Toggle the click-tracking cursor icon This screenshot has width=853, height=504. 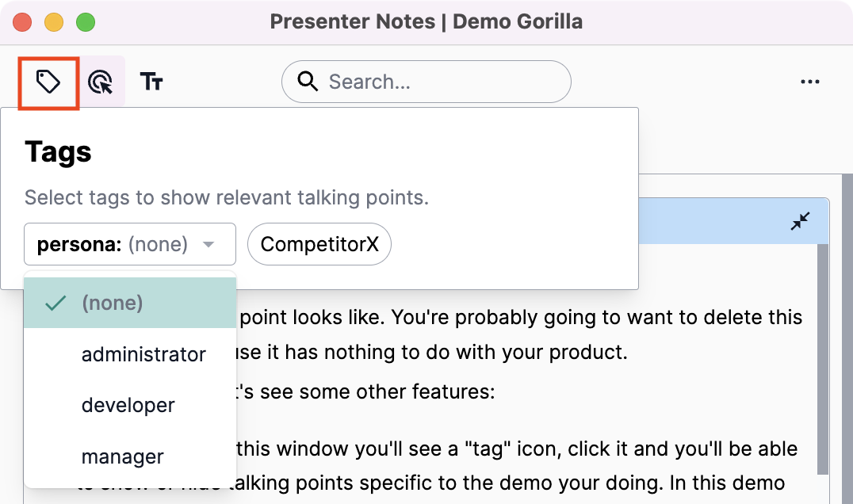coord(101,82)
